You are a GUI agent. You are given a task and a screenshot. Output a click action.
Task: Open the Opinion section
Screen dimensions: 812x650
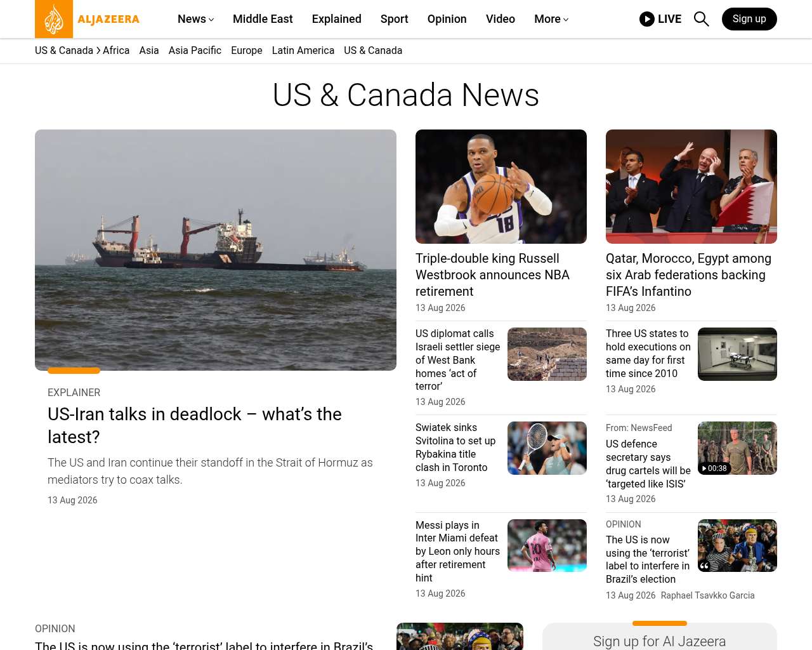447,19
